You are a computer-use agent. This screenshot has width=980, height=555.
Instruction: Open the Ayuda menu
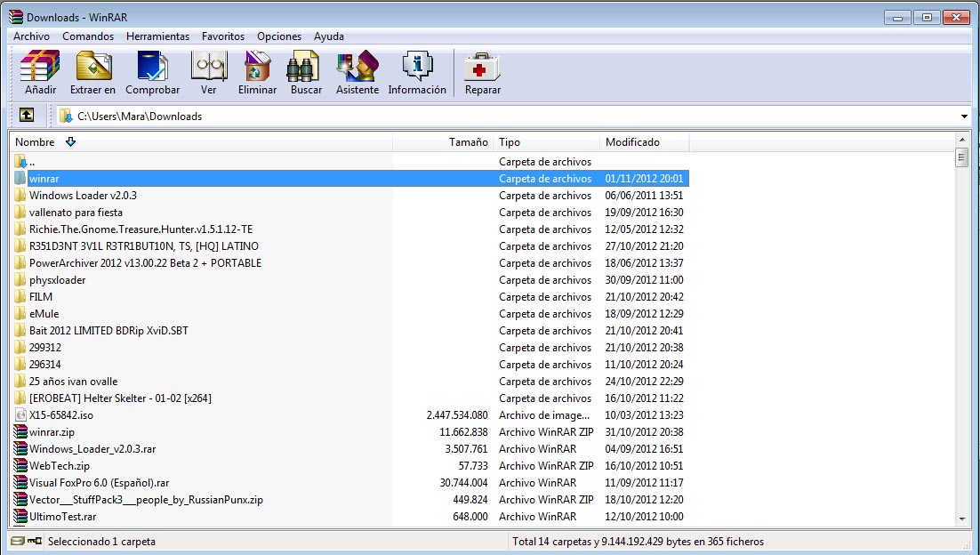[x=329, y=36]
